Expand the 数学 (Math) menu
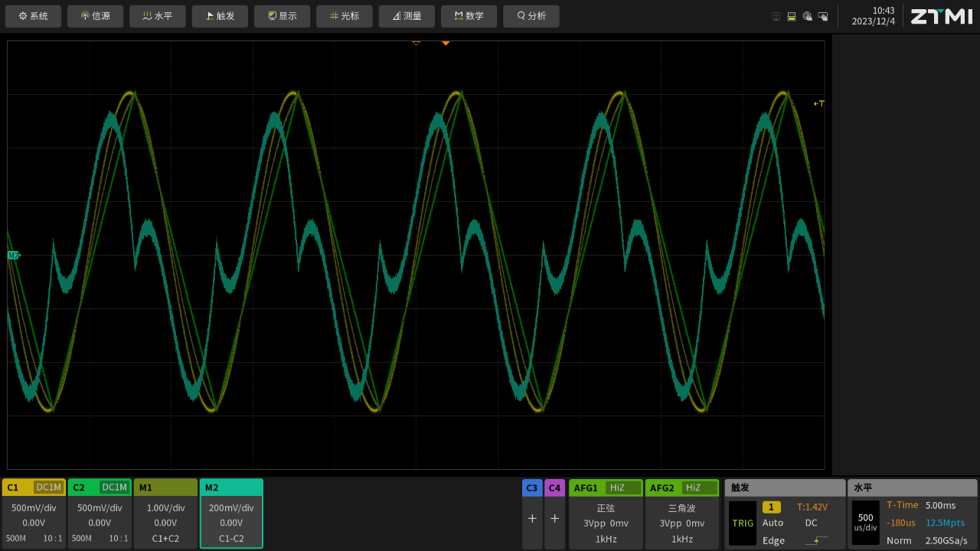Viewport: 980px width, 551px height. 469,16
